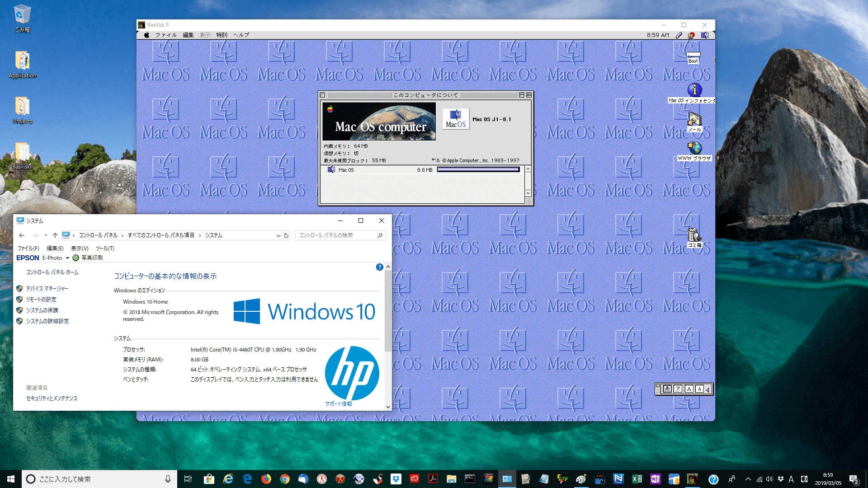Open デバイス マネージャー from the sidebar
The image size is (868, 488).
click(x=47, y=288)
